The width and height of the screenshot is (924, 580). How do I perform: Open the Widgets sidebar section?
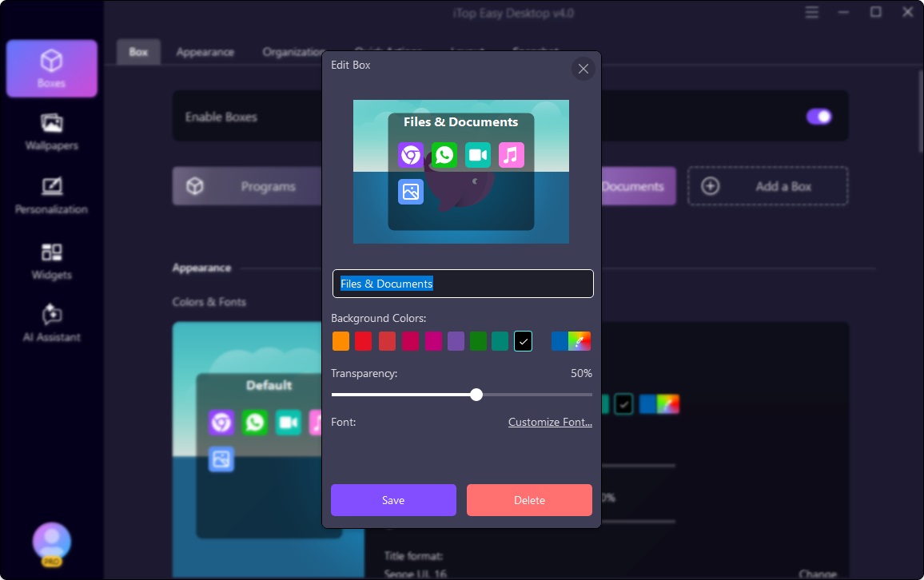pos(52,261)
